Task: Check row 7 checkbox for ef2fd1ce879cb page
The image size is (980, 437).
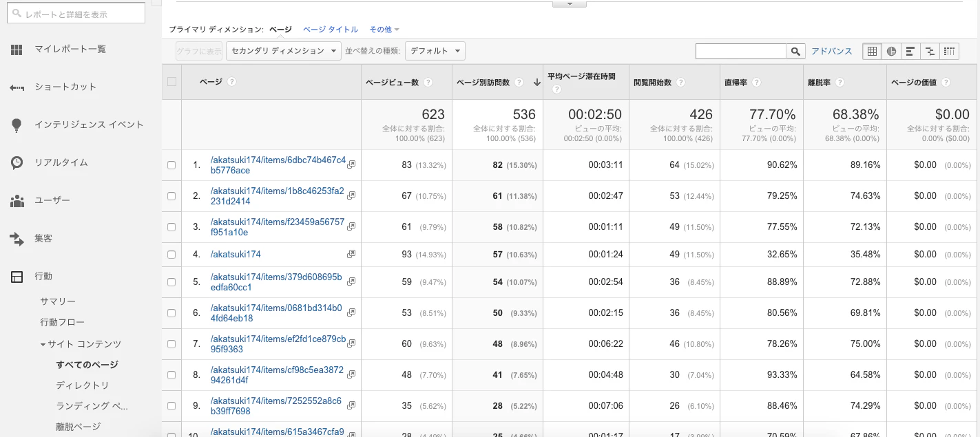Action: (171, 344)
